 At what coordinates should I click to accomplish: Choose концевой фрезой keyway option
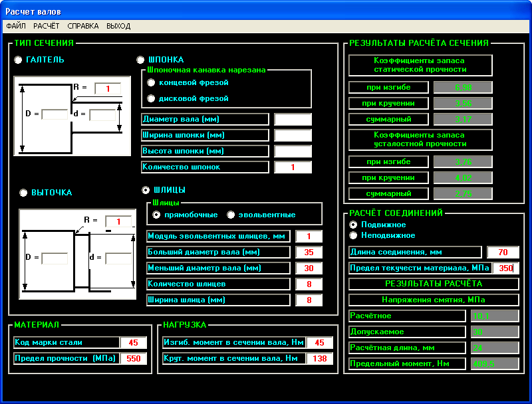(152, 82)
